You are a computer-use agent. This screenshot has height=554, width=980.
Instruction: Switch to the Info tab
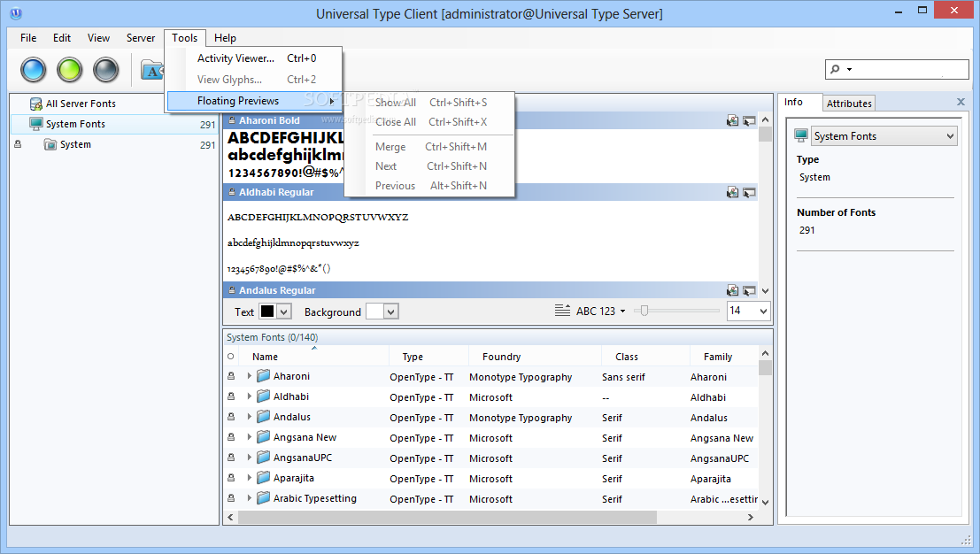794,102
